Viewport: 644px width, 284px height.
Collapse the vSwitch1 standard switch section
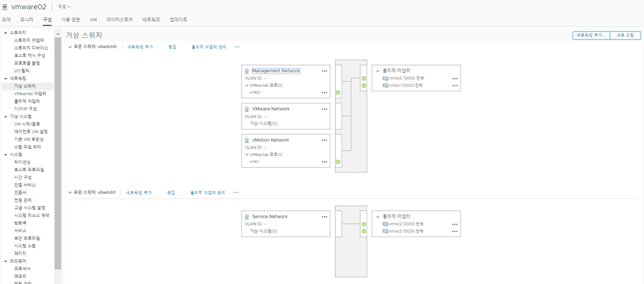(x=70, y=192)
